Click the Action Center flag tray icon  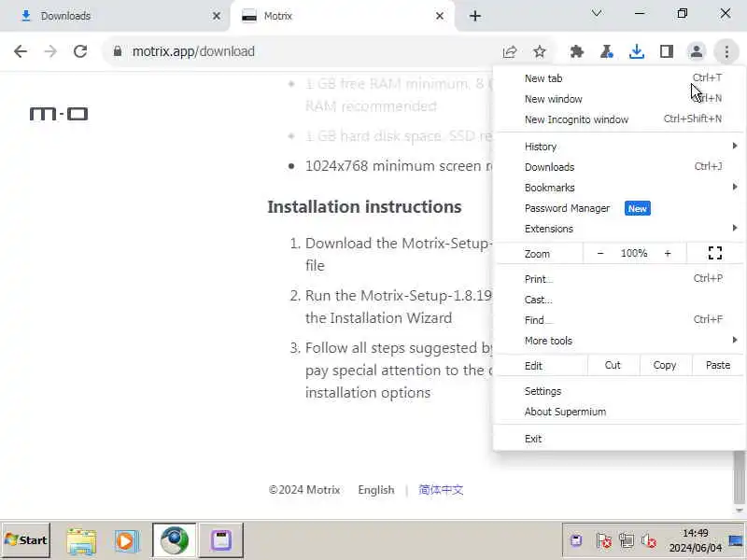(603, 541)
